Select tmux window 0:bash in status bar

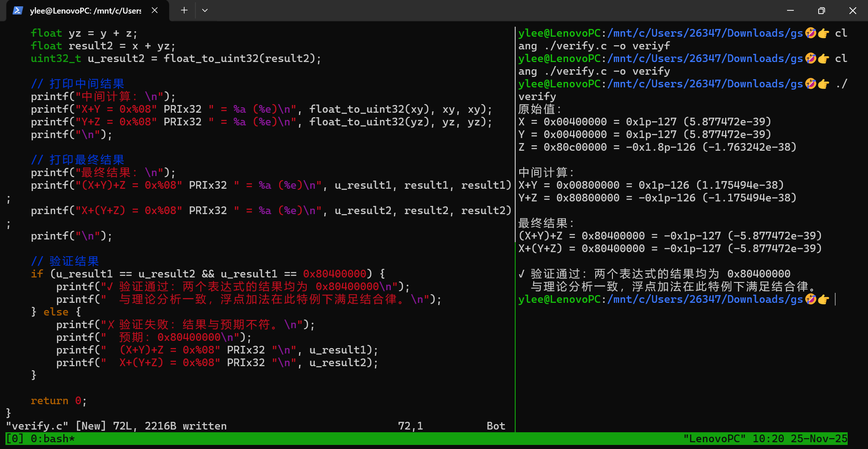click(52, 439)
